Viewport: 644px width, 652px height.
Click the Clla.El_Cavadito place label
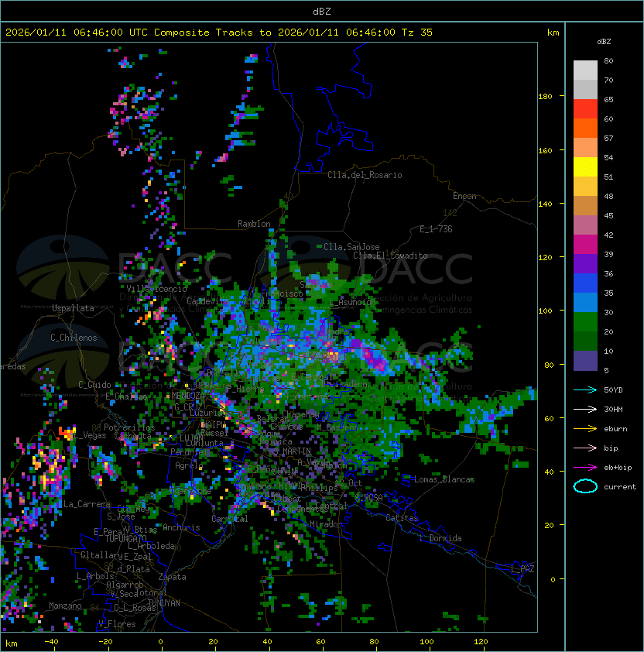point(390,256)
